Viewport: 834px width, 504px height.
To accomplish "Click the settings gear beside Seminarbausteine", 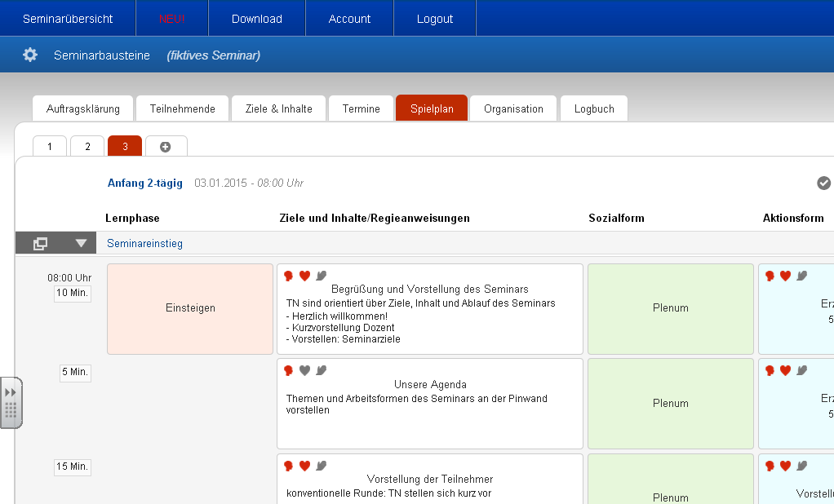I will pyautogui.click(x=30, y=55).
